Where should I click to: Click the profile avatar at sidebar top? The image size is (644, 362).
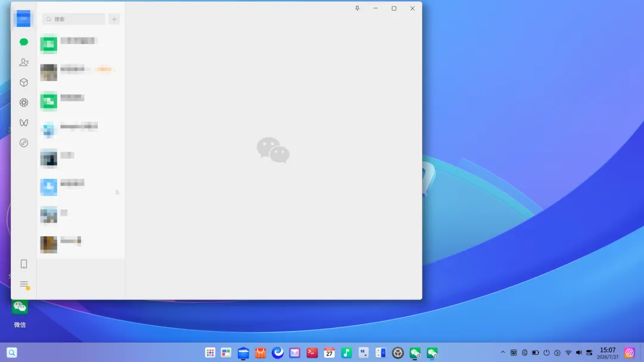click(x=23, y=18)
